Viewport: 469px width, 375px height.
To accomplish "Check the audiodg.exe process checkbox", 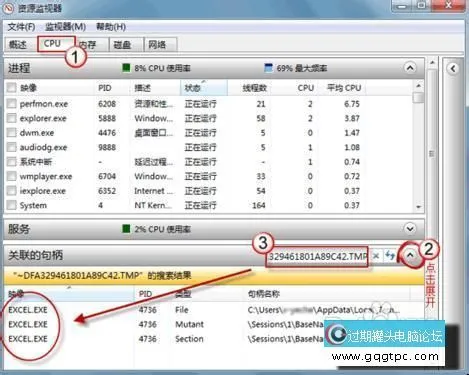I will coord(12,147).
